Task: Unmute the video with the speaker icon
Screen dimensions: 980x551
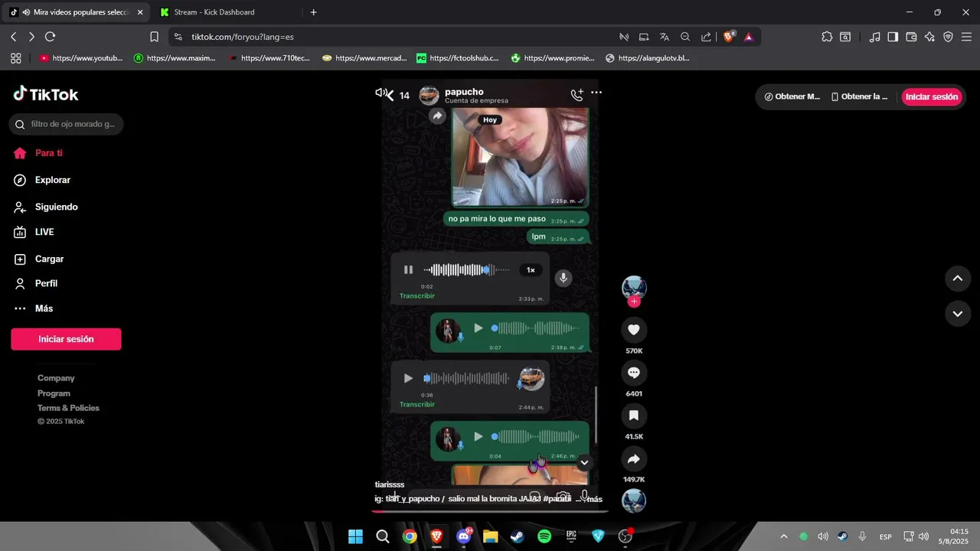Action: click(x=381, y=93)
